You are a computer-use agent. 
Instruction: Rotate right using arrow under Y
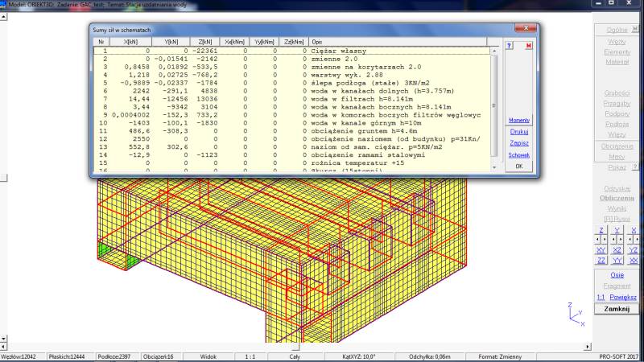click(x=620, y=239)
